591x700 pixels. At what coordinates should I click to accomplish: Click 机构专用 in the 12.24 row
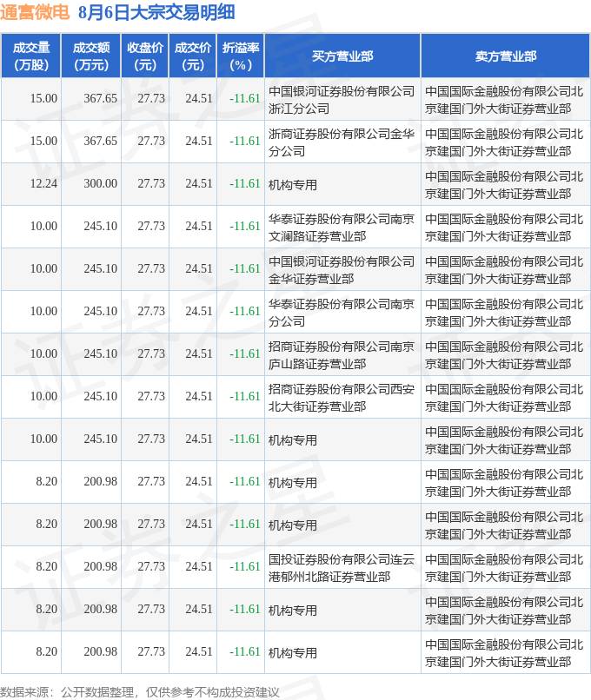293,185
